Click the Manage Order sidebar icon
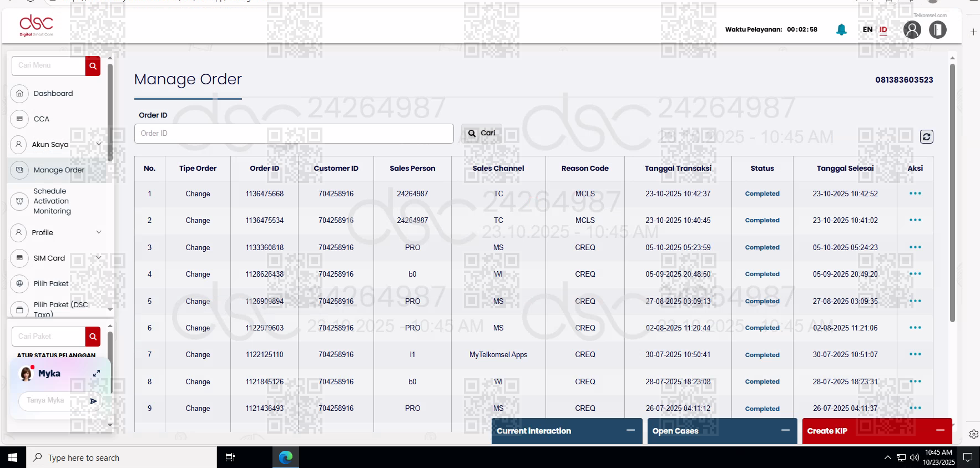Image resolution: width=980 pixels, height=468 pixels. [x=19, y=170]
